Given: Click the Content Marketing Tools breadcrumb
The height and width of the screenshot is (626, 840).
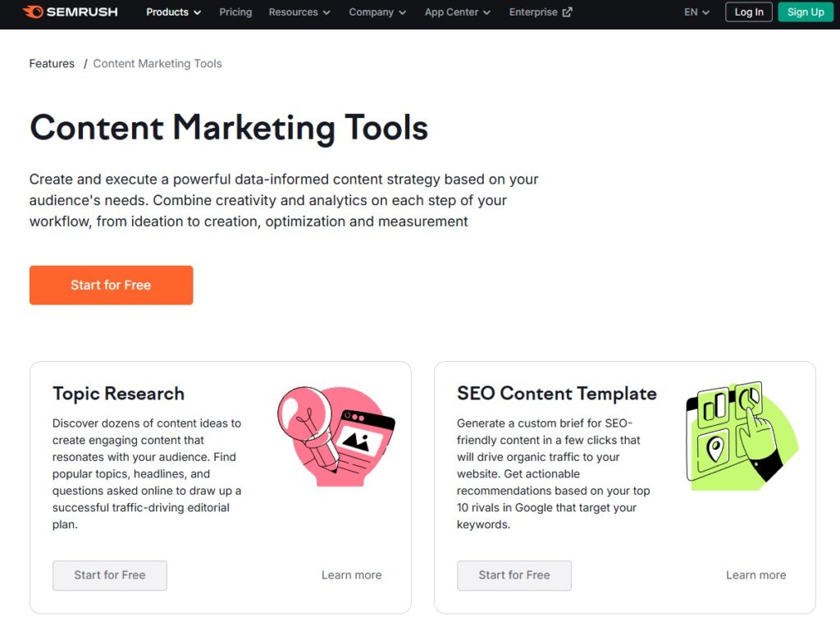Looking at the screenshot, I should [x=157, y=63].
